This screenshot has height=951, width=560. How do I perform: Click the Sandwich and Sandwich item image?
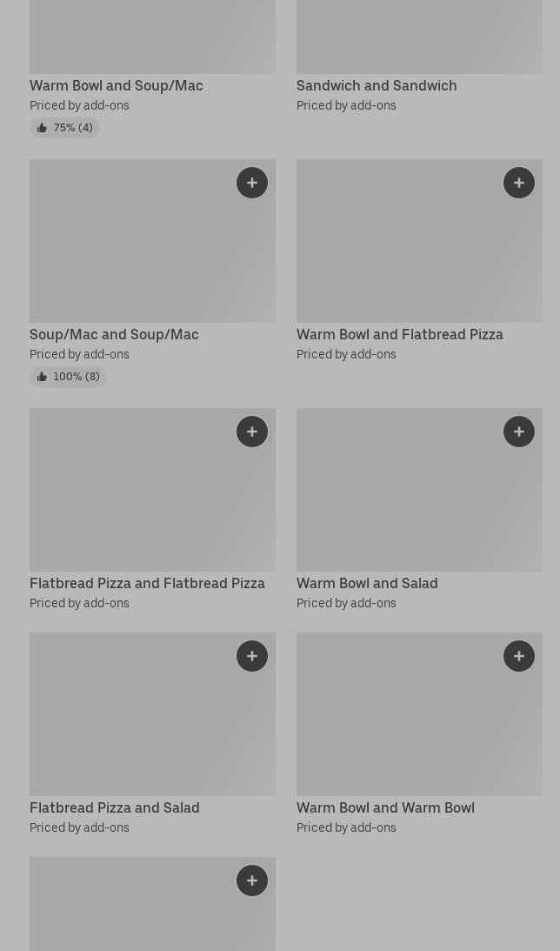click(x=419, y=35)
